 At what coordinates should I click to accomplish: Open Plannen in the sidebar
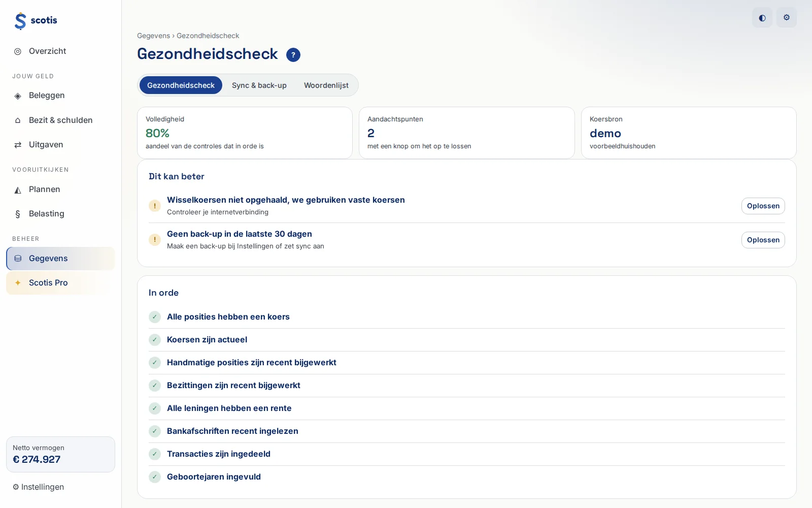(x=60, y=189)
